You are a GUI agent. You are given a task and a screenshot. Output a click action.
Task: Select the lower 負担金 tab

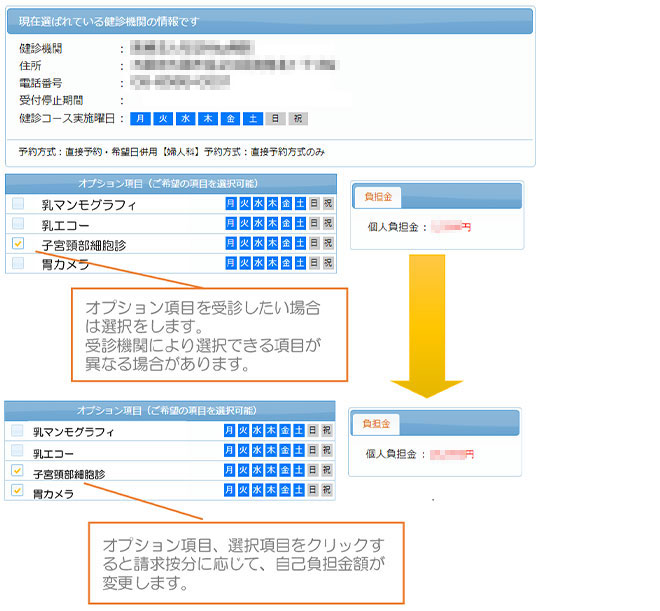point(376,424)
